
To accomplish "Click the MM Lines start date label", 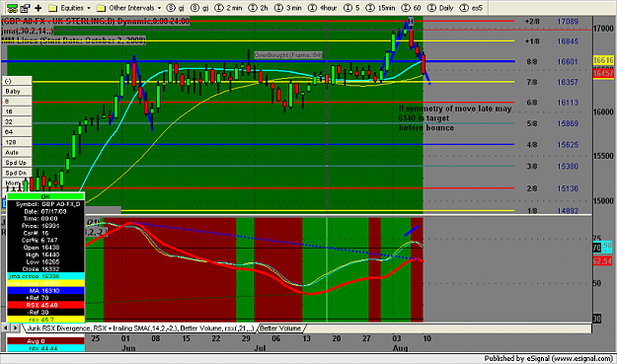I will (74, 40).
